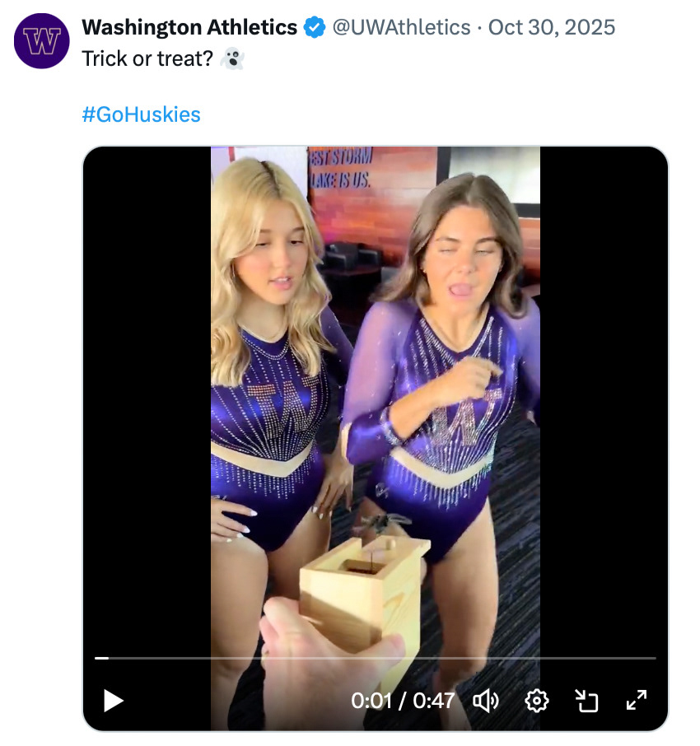Click the blue verified badge
700x746 pixels.
click(315, 28)
